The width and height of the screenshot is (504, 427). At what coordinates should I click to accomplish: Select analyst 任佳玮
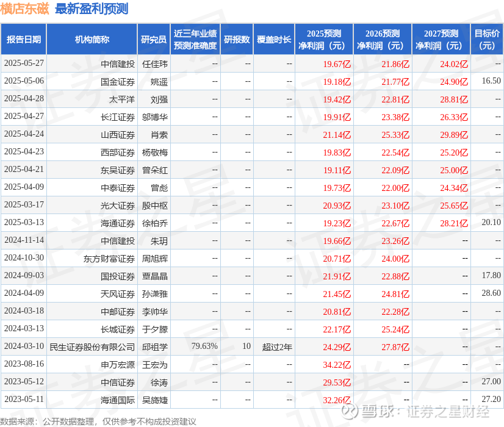click(154, 64)
